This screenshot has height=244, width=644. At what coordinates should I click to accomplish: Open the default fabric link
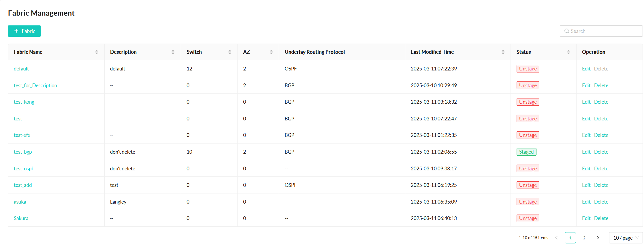coord(21,69)
